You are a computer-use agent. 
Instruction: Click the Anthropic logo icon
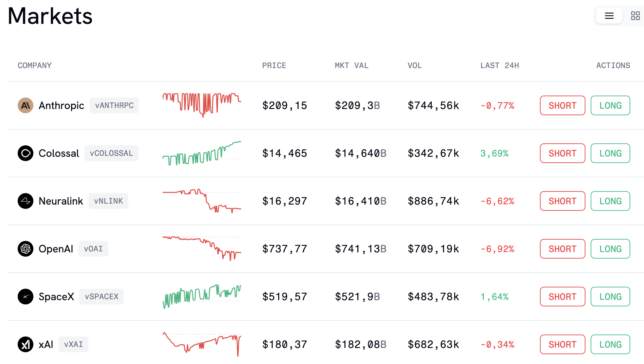(x=26, y=105)
